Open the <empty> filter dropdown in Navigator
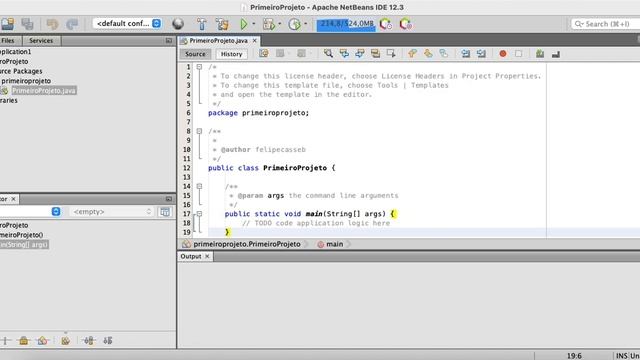This screenshot has width=640, height=360. (x=111, y=211)
